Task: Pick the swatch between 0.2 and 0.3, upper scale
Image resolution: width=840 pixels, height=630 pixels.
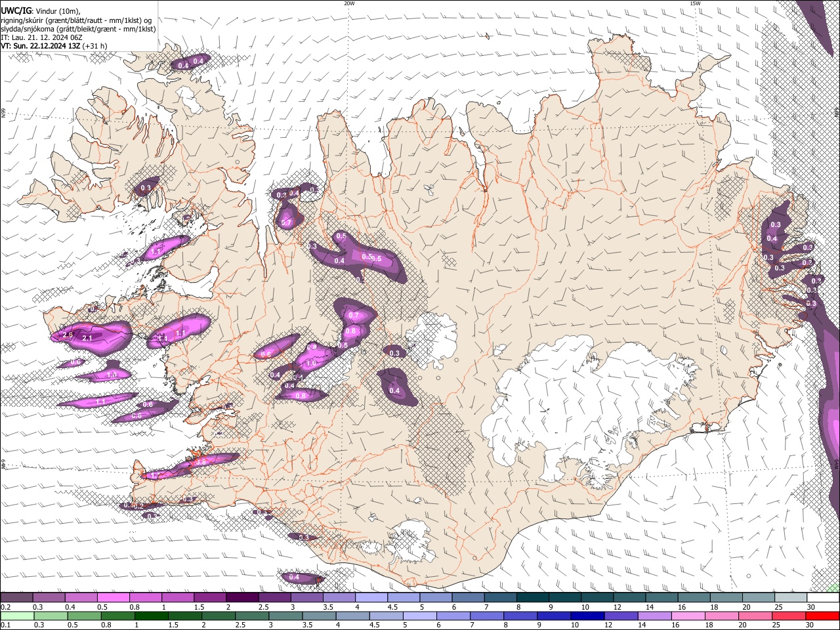Action: tap(16, 598)
